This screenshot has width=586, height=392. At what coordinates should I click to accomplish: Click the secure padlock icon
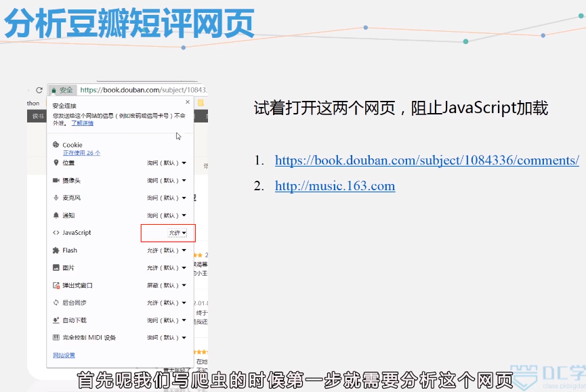[54, 90]
